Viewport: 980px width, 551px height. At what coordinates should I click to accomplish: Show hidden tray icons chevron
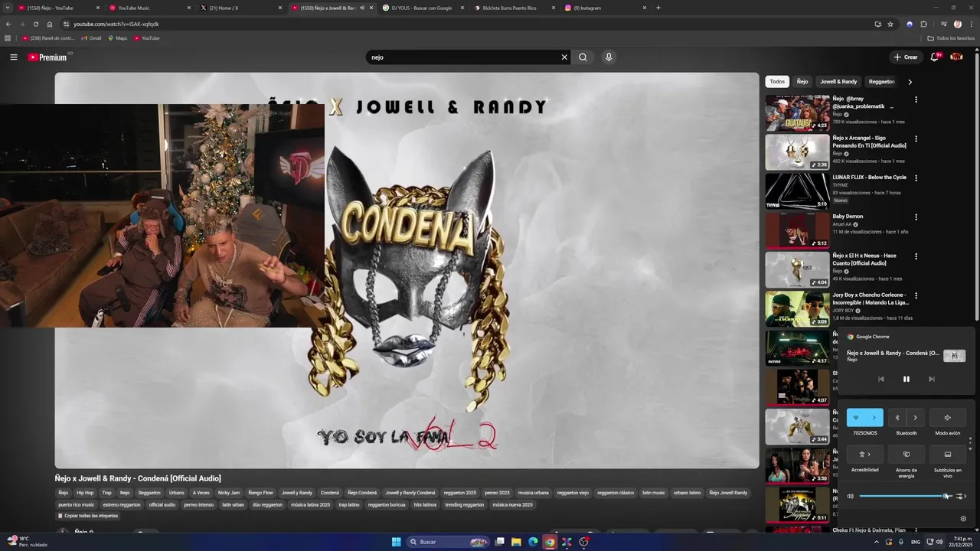click(x=877, y=542)
